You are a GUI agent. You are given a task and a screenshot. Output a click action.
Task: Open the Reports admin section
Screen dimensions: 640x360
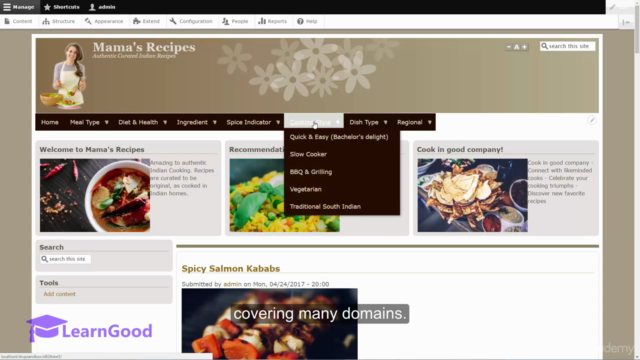[x=273, y=21]
